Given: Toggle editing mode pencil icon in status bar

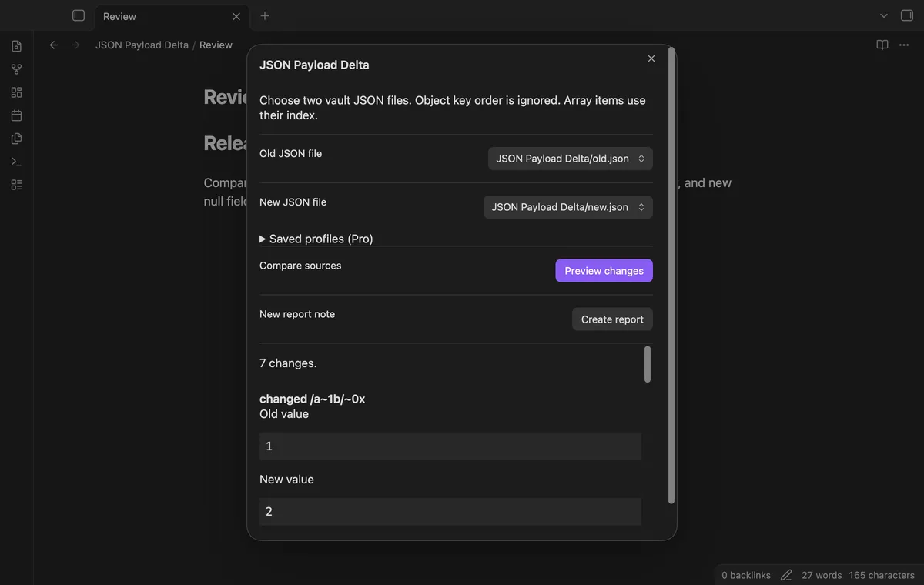Looking at the screenshot, I should coord(786,575).
